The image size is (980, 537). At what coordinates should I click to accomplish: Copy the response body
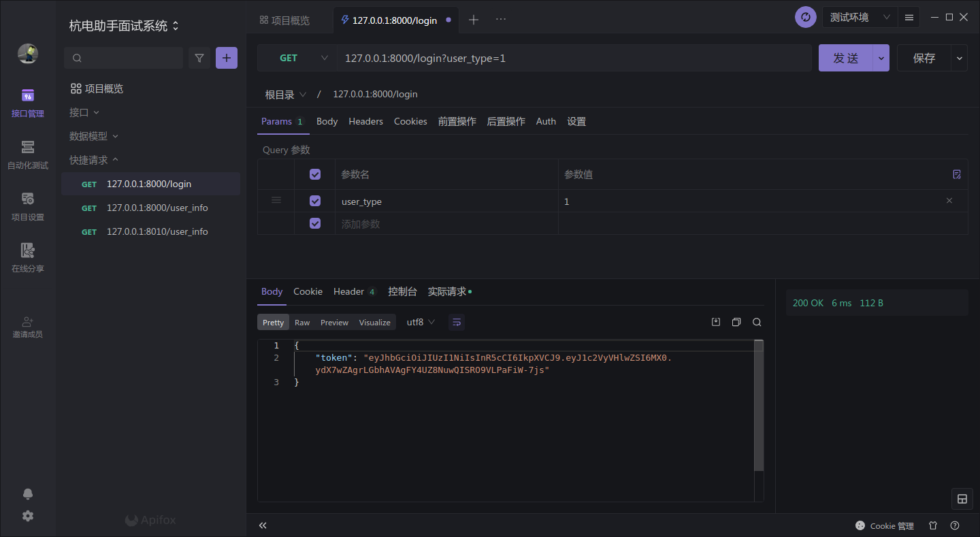736,322
